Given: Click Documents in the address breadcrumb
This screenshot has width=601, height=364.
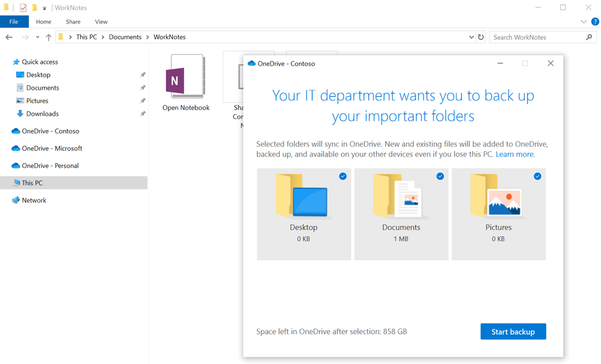Looking at the screenshot, I should point(125,37).
